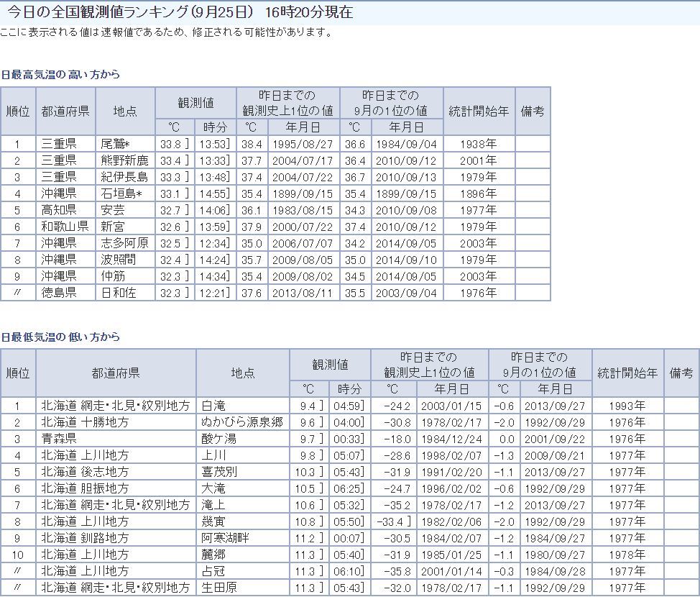Select the '北海道 十勝地方' cell
The width and height of the screenshot is (700, 597).
point(116,422)
